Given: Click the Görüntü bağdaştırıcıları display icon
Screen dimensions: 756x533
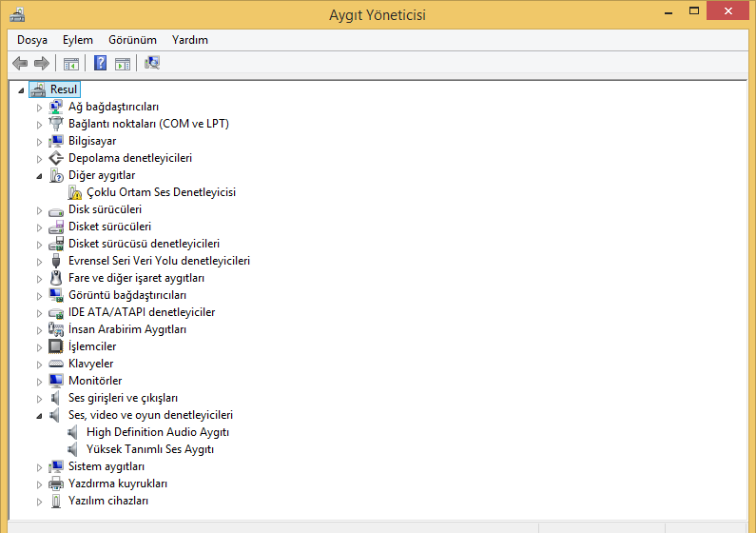Looking at the screenshot, I should 56,295.
